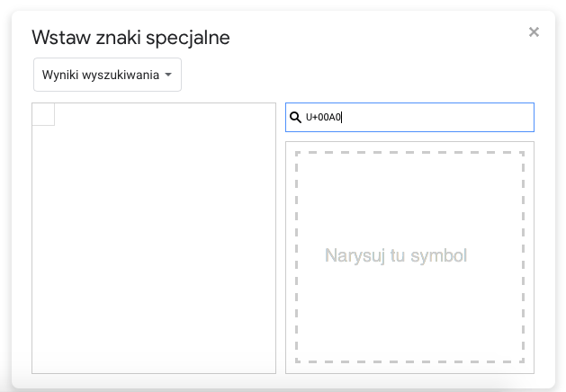Place the cursor after the U+00A0 text
Screen dimensions: 566x392
[x=343, y=118]
